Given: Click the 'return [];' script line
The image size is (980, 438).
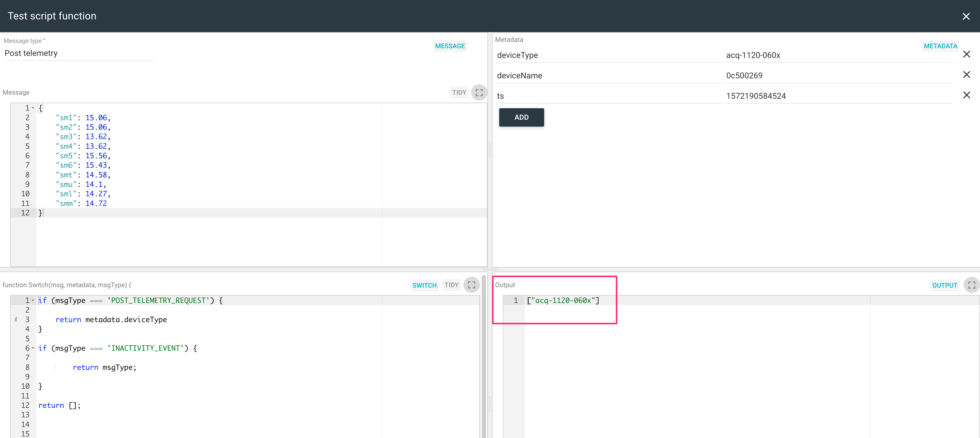Looking at the screenshot, I should pyautogui.click(x=59, y=405).
